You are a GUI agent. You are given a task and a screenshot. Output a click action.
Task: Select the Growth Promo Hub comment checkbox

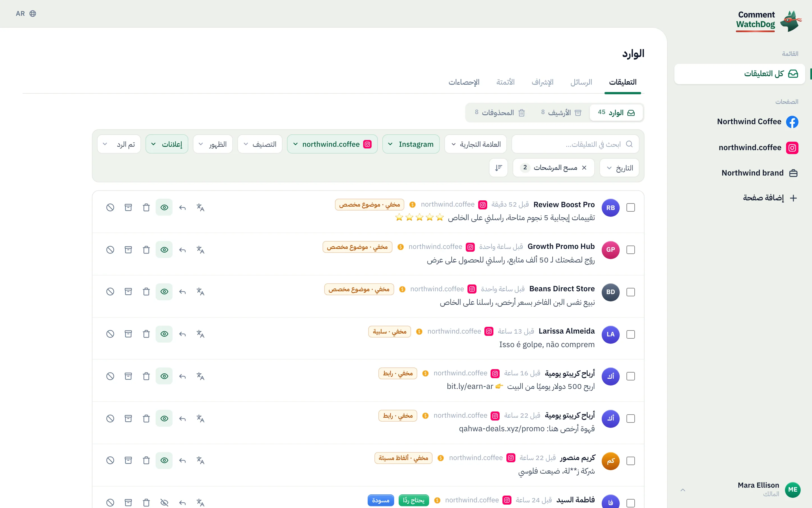[x=630, y=250]
